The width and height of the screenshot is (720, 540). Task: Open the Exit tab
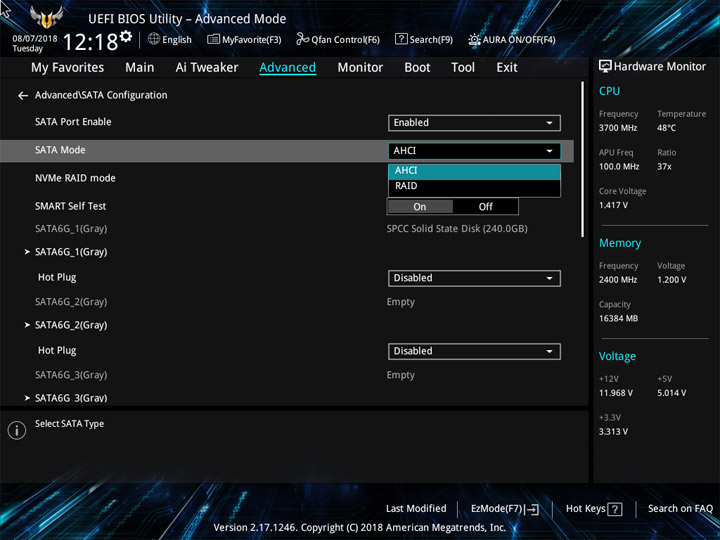click(x=506, y=68)
